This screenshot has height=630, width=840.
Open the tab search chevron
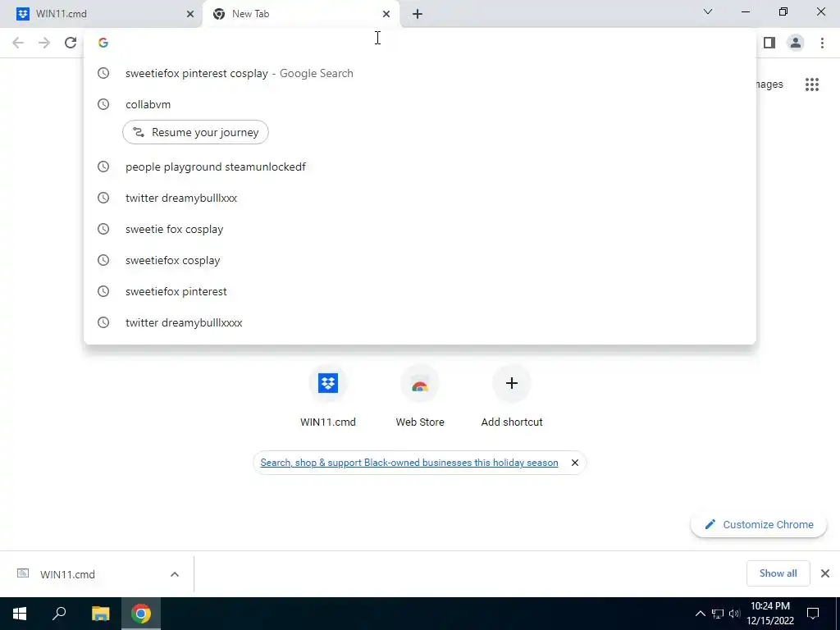pyautogui.click(x=708, y=11)
